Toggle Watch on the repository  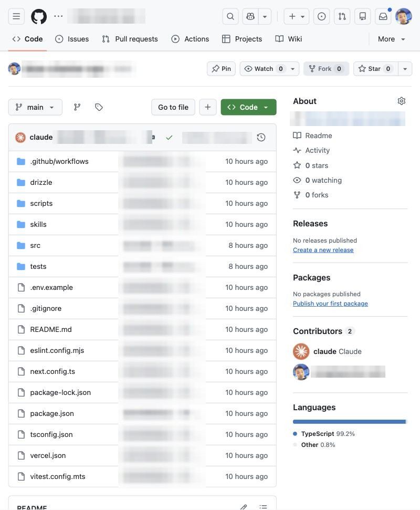264,69
